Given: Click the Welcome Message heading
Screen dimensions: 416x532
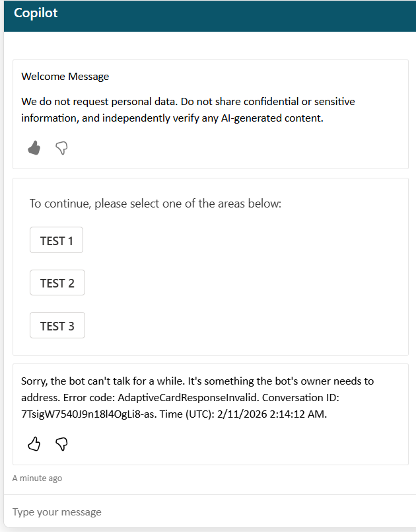Looking at the screenshot, I should click(x=65, y=77).
